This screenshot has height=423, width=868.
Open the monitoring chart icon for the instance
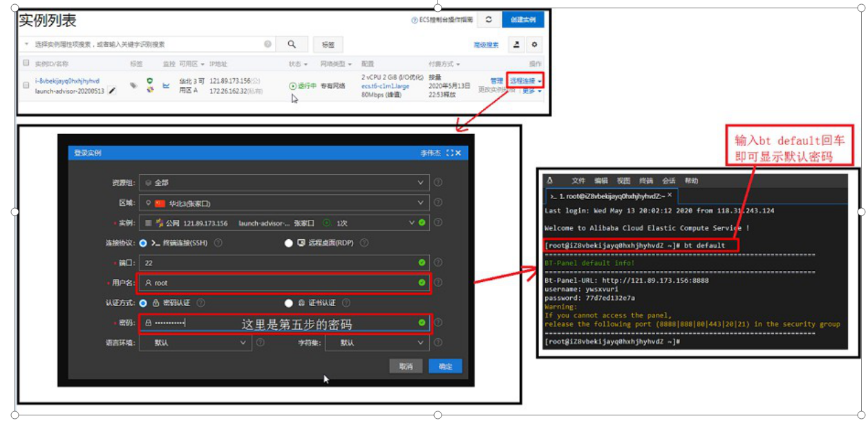(x=166, y=86)
